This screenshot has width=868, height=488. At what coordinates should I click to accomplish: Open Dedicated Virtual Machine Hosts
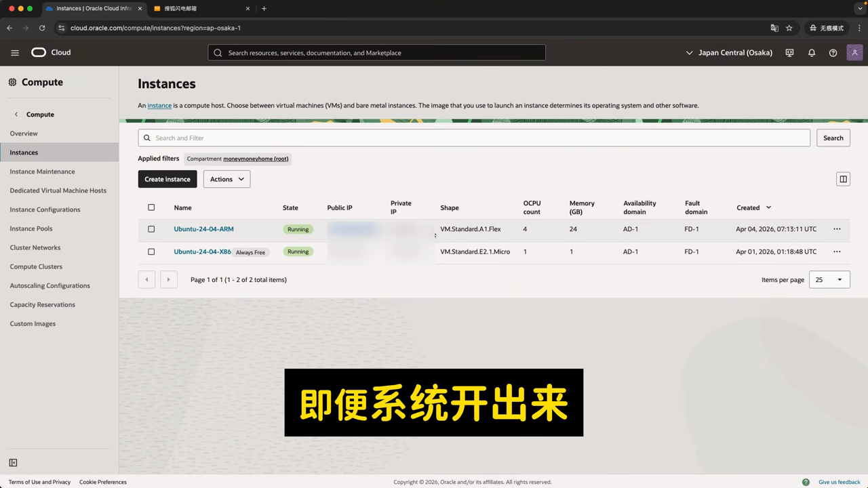[x=58, y=190]
